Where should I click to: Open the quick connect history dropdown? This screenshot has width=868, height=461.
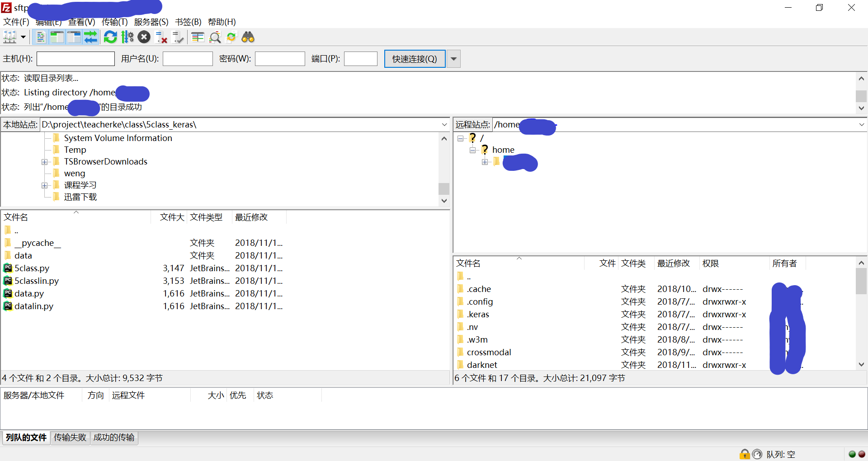[x=453, y=59]
